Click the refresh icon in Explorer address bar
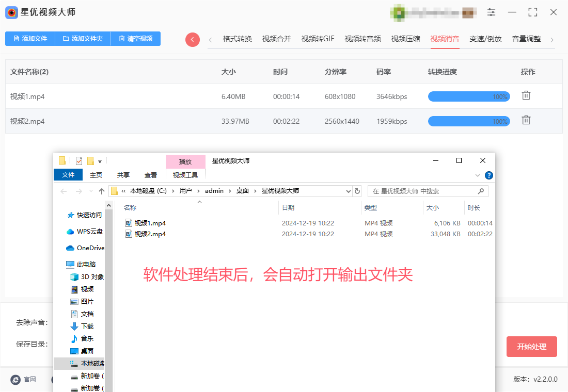This screenshot has height=392, width=568. point(357,191)
